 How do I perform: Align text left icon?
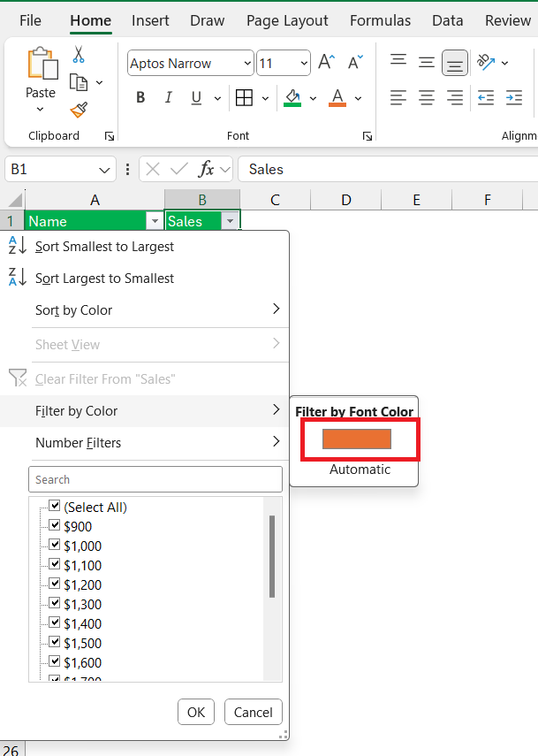[x=398, y=98]
